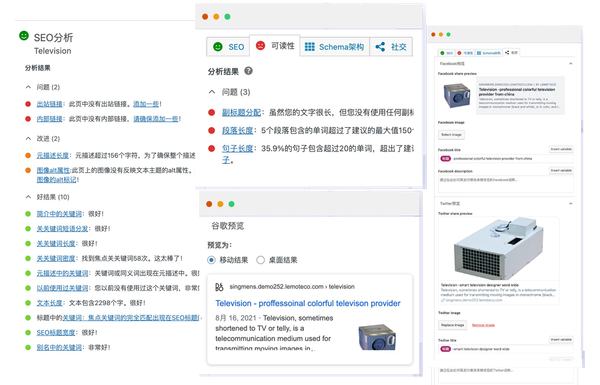Open the 别名中的关键词 link
This screenshot has width=600, height=385.
59,347
